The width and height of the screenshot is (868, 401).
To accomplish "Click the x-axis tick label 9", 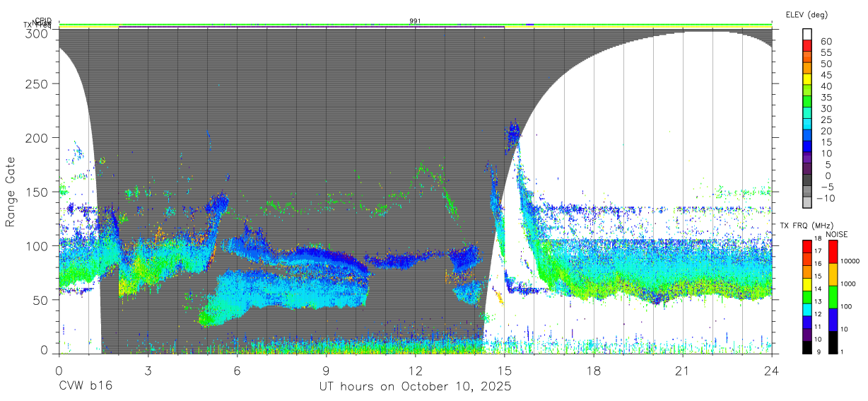I will 326,371.
